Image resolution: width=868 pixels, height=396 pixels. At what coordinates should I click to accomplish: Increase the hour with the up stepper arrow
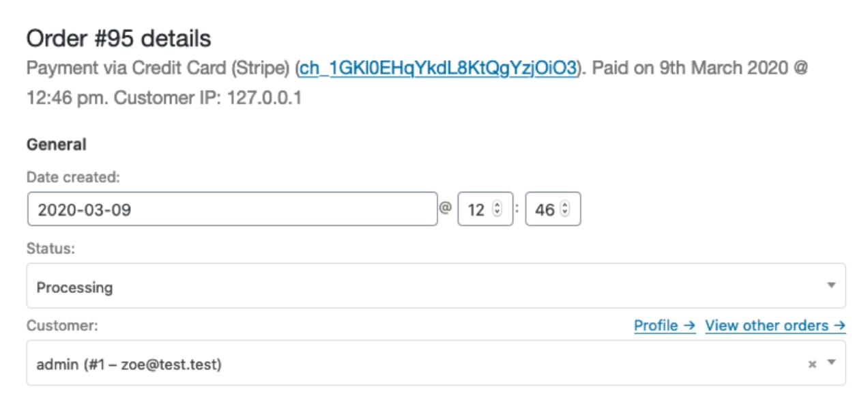point(497,206)
